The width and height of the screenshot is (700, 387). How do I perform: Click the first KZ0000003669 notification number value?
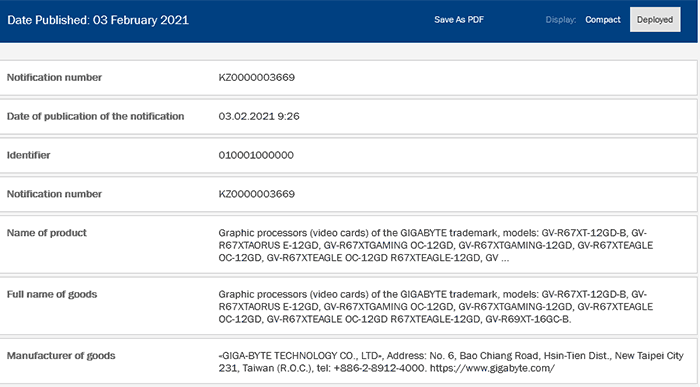tap(257, 77)
